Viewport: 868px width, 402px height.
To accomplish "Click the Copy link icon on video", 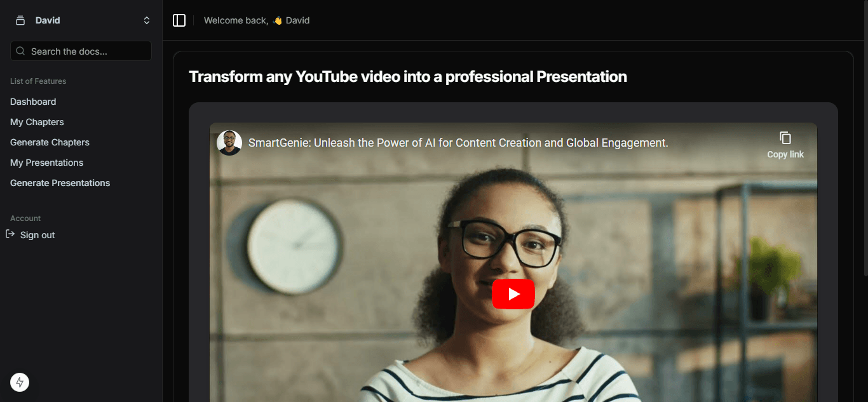I will (x=785, y=138).
